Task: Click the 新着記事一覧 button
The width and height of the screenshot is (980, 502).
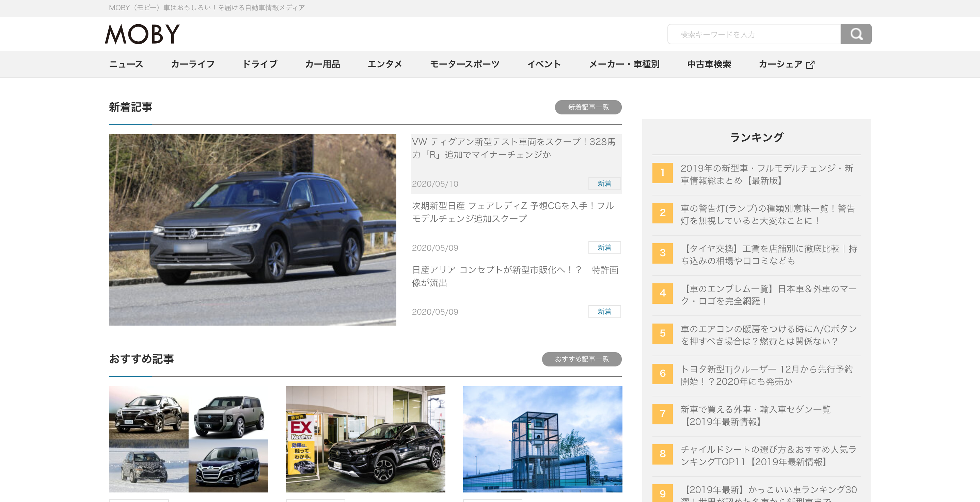Action: click(588, 107)
